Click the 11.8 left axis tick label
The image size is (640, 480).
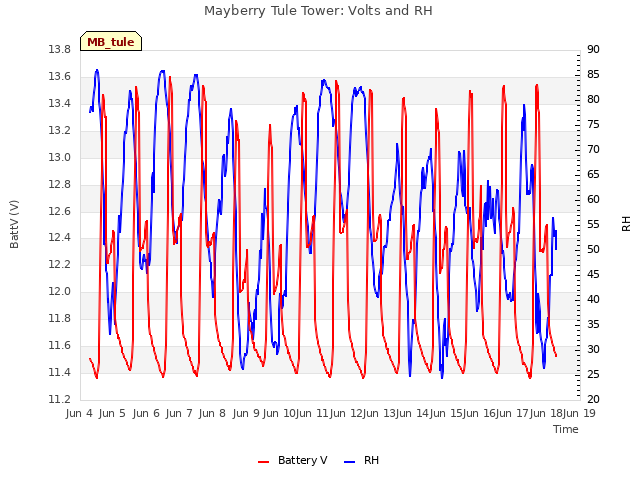pyautogui.click(x=60, y=318)
